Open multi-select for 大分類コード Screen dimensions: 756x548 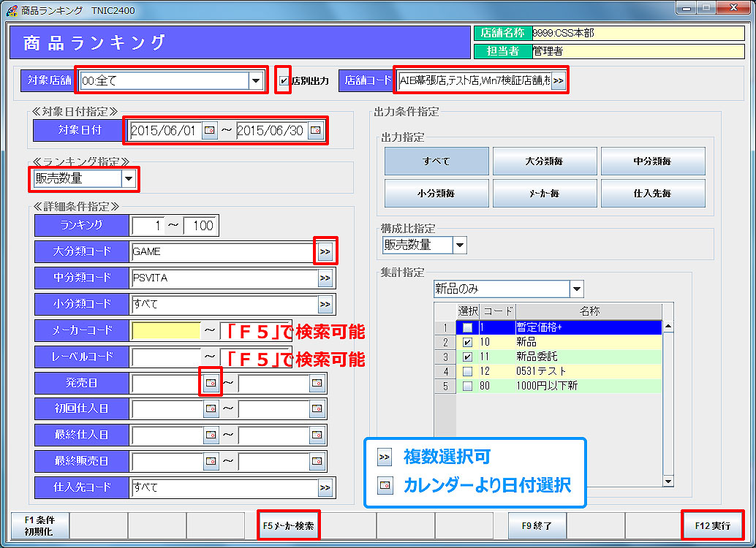click(x=325, y=251)
